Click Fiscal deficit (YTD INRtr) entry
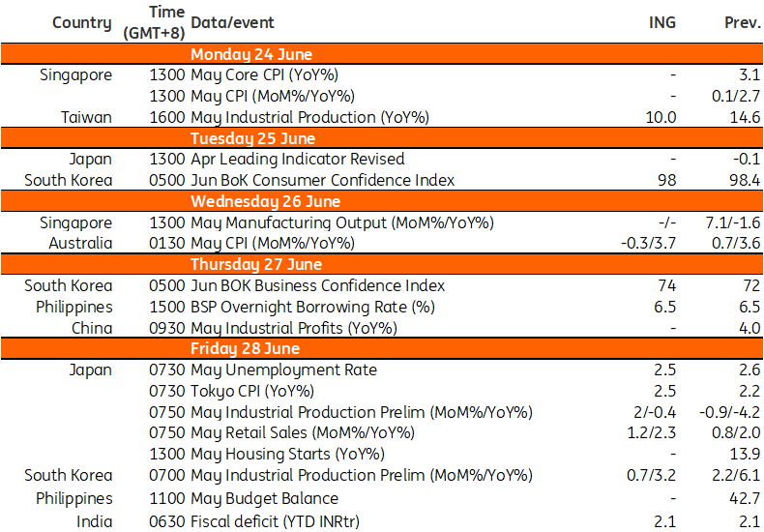 (x=275, y=521)
